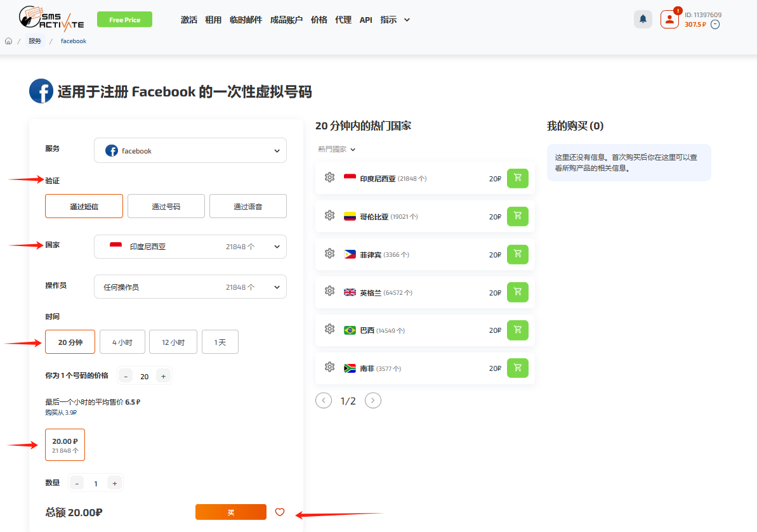Go to next page of countries

click(x=372, y=400)
